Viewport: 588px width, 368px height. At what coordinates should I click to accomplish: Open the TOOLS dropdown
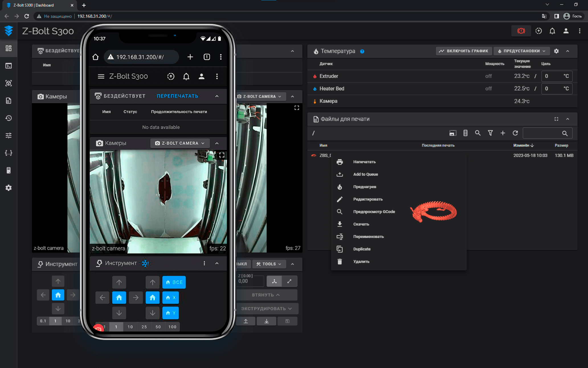269,264
